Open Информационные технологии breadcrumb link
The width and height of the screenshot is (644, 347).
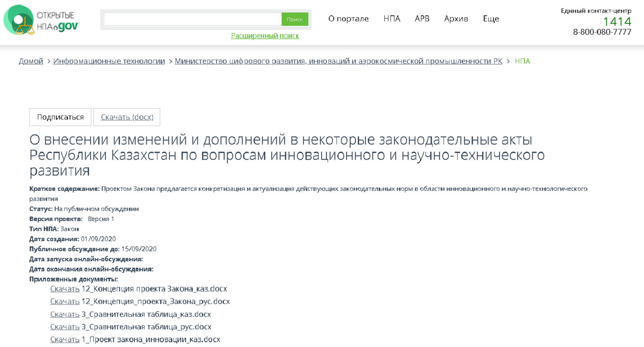[x=109, y=61]
